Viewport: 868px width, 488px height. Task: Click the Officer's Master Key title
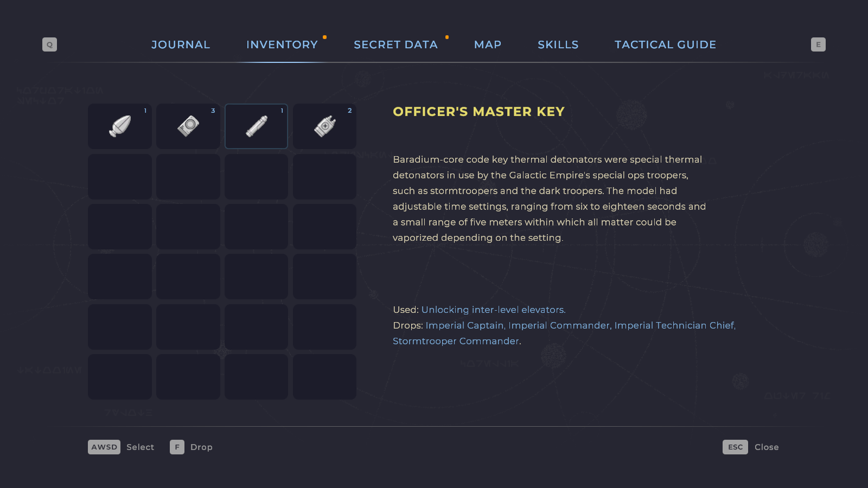coord(478,112)
